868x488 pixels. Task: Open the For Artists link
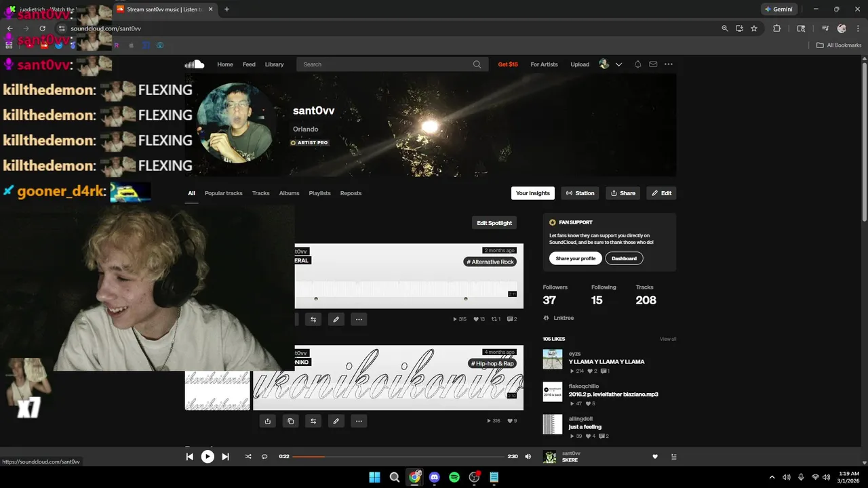pos(544,64)
